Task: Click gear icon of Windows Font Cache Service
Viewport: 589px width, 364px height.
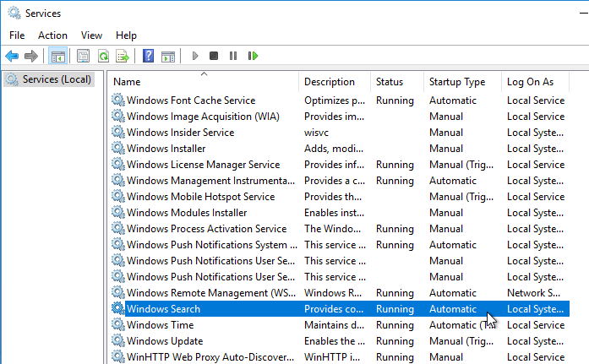Action: pos(118,100)
